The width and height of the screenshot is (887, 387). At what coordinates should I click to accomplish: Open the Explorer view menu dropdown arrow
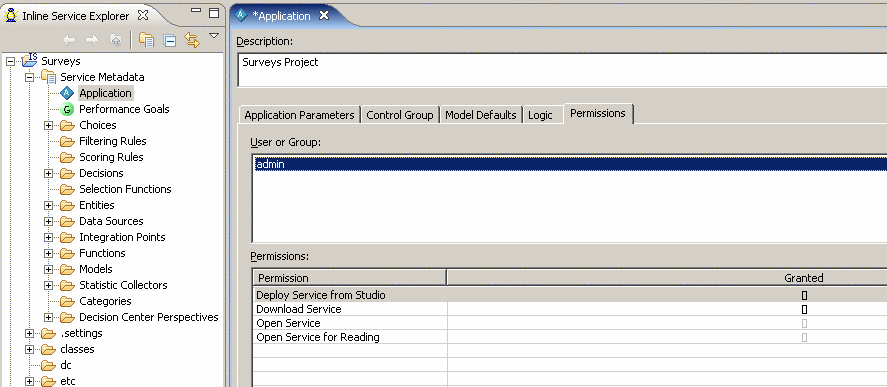pyautogui.click(x=214, y=36)
